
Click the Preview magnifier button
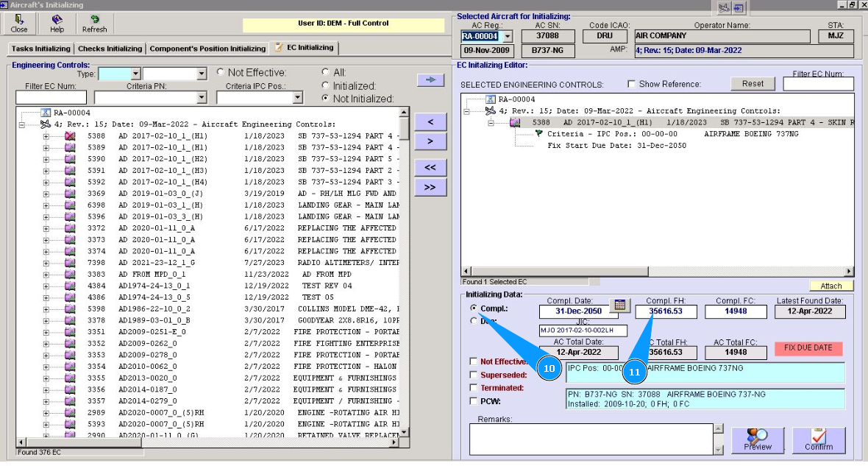(x=758, y=440)
